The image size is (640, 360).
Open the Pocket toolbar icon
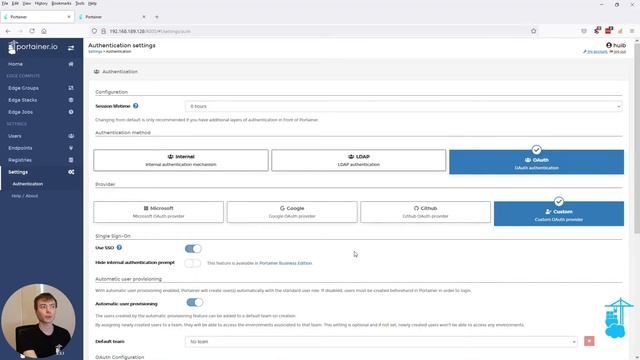click(x=584, y=31)
